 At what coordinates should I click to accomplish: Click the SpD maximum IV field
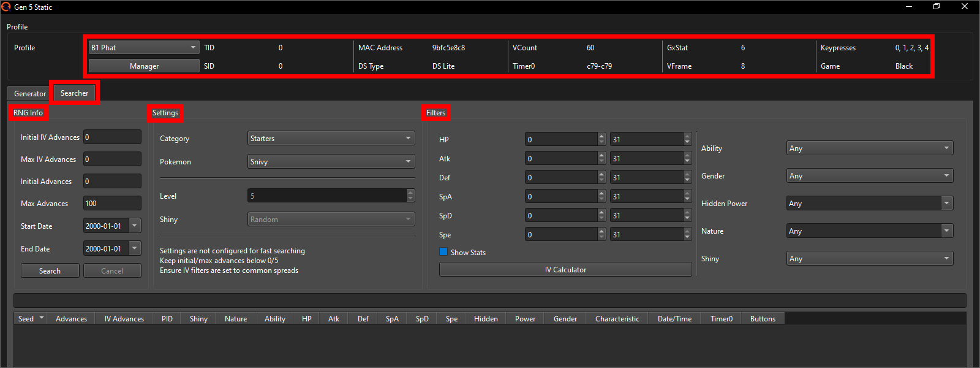tap(650, 215)
